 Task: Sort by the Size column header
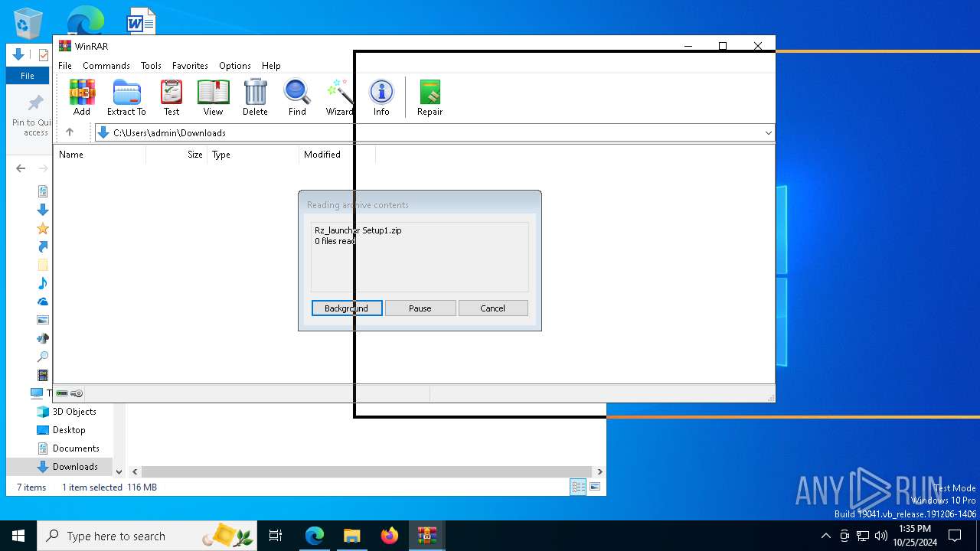click(176, 155)
